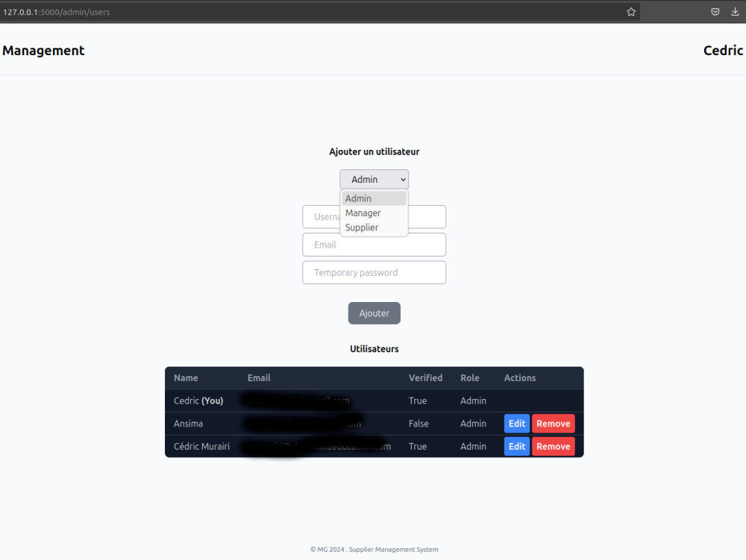Screen dimensions: 746x560
Task: Remove the Ansima user
Action: point(554,424)
